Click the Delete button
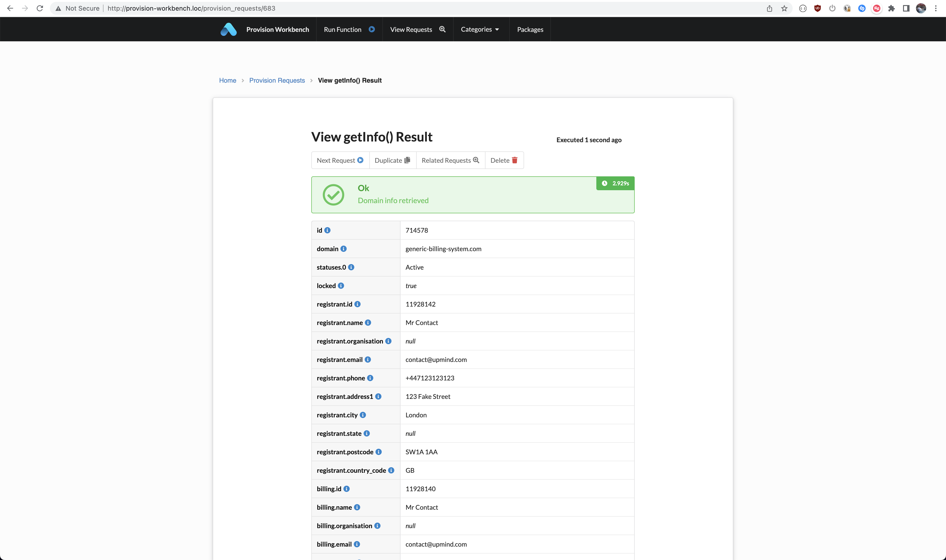The height and width of the screenshot is (560, 946). pos(504,160)
